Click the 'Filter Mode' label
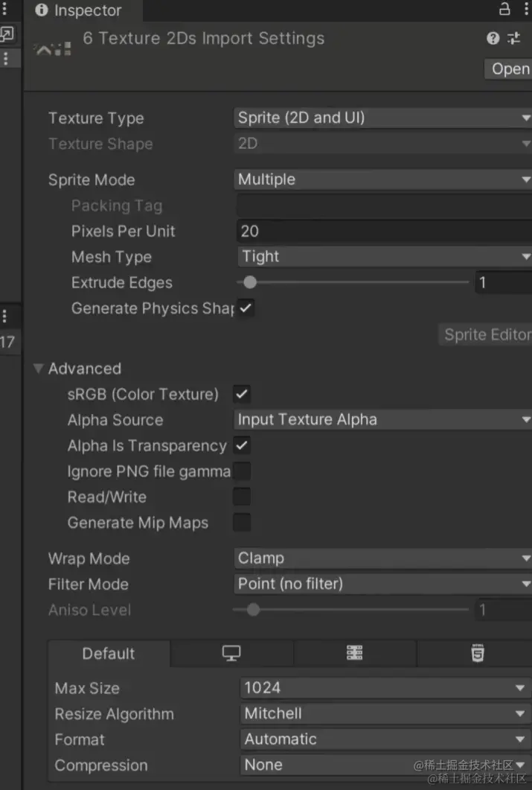The image size is (532, 790). click(88, 584)
